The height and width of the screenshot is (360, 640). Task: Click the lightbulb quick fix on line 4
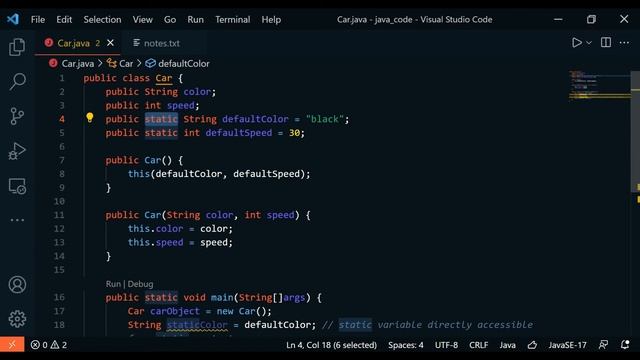coord(90,118)
